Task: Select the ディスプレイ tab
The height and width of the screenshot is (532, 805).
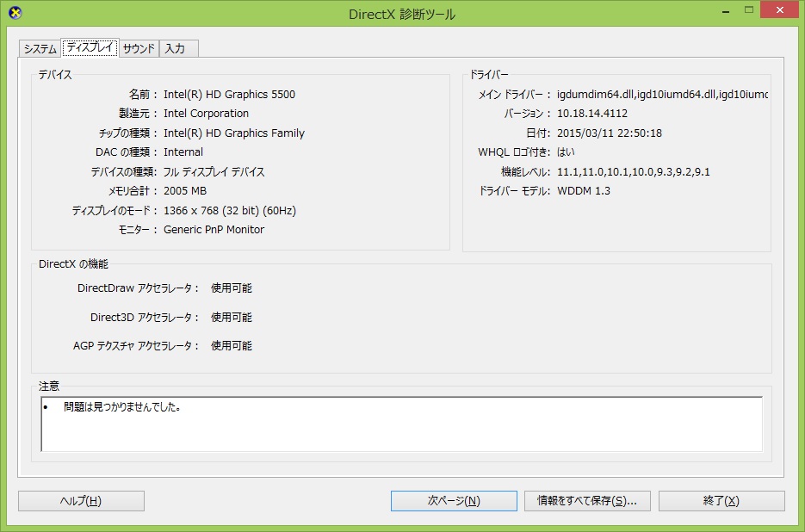Action: pyautogui.click(x=90, y=47)
